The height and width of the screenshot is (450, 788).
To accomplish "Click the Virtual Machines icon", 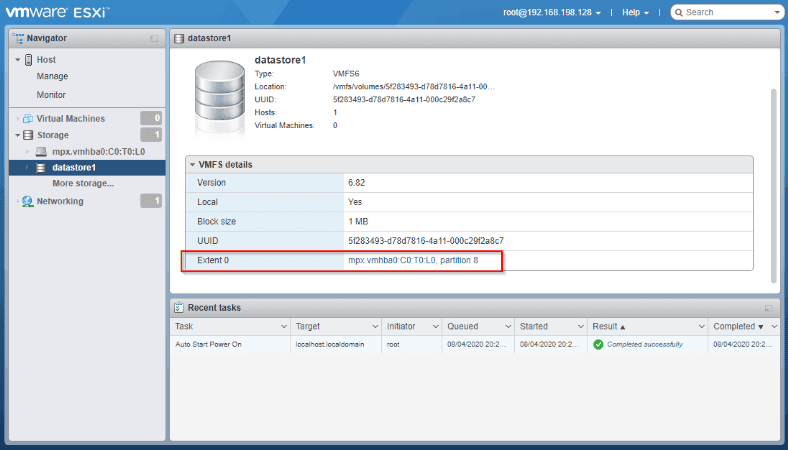I will (28, 118).
